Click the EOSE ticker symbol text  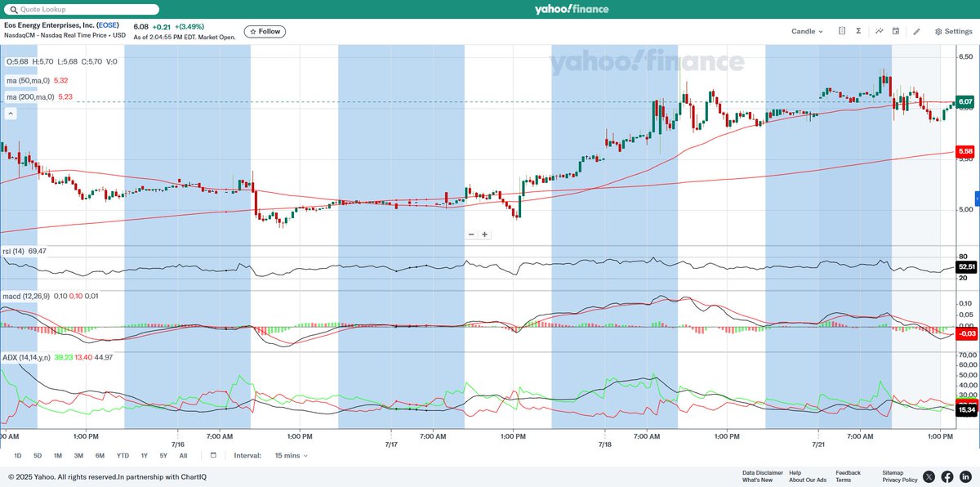[107, 25]
